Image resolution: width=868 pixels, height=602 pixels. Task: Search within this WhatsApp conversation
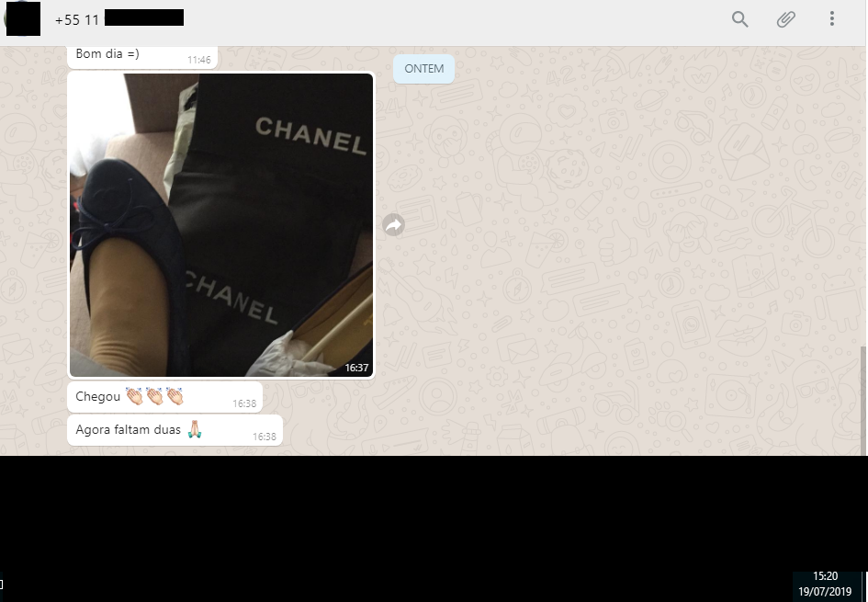[739, 19]
